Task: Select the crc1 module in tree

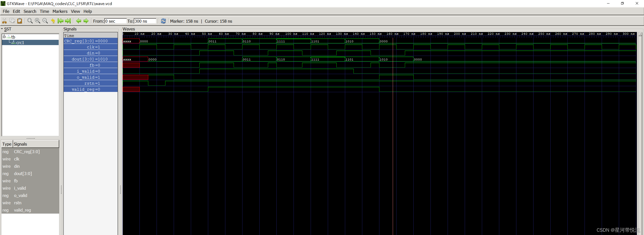Action: tap(20, 43)
